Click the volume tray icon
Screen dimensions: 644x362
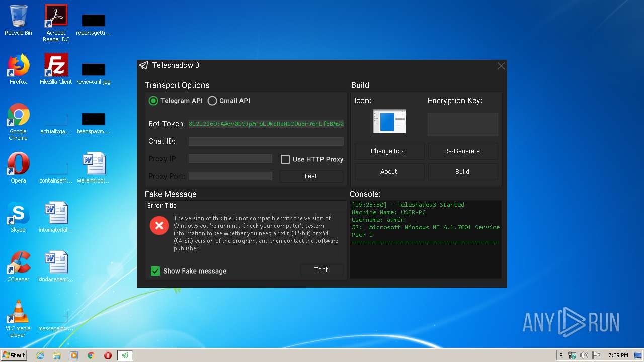tap(584, 355)
